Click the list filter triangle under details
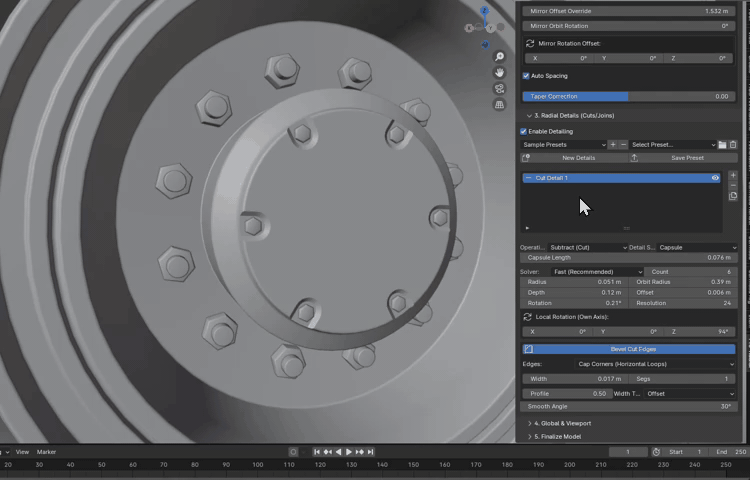 coord(527,228)
